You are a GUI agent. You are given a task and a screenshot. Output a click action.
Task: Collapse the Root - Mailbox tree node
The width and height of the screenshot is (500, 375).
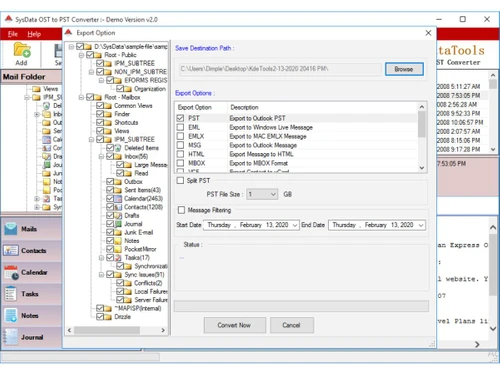click(81, 97)
